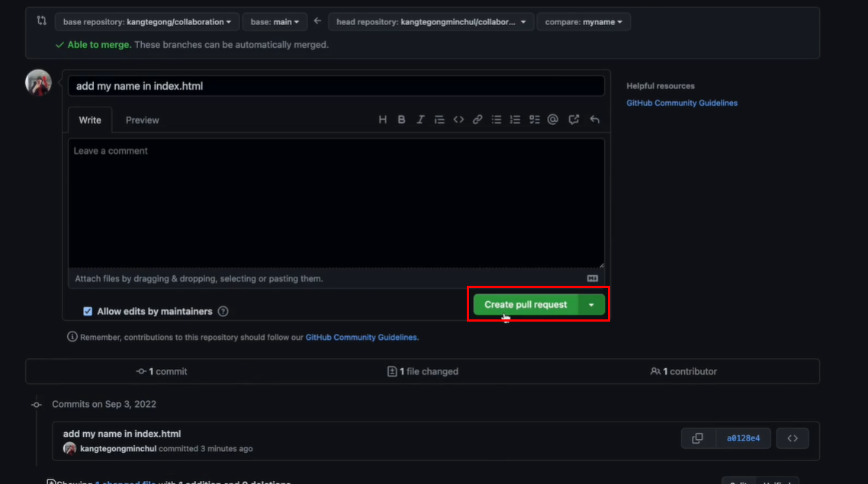Toggle bold text formatting
Image resolution: width=868 pixels, height=484 pixels.
tap(401, 120)
